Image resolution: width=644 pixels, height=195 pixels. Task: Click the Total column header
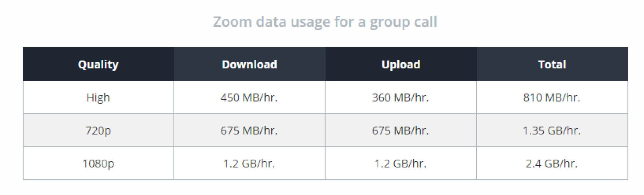click(552, 64)
